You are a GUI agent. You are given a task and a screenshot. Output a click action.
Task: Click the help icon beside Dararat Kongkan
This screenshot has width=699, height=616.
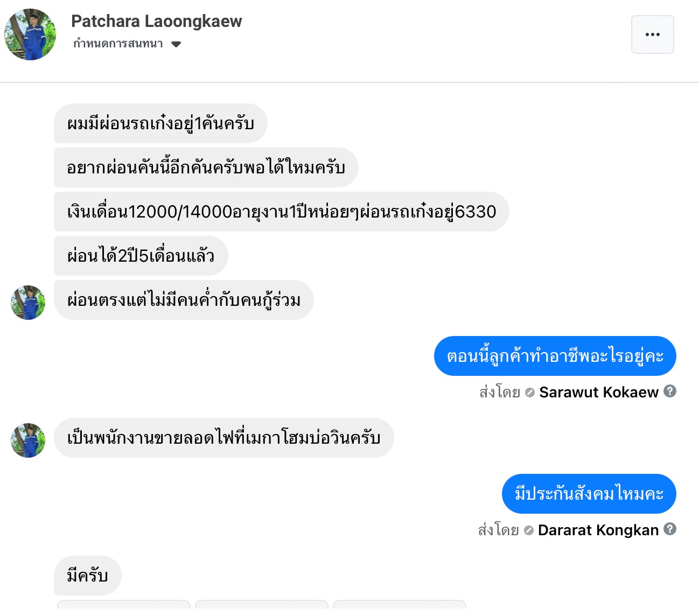670,529
